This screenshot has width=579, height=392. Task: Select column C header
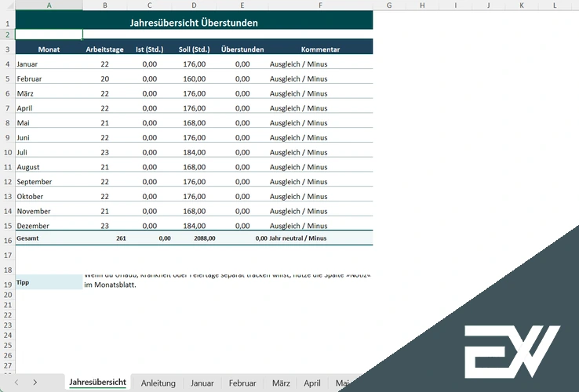[150, 5]
